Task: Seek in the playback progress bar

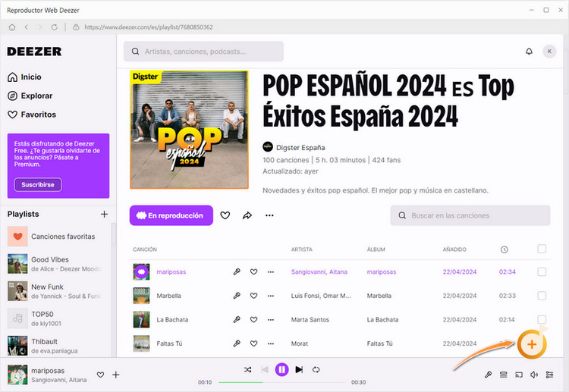Action: (x=282, y=382)
